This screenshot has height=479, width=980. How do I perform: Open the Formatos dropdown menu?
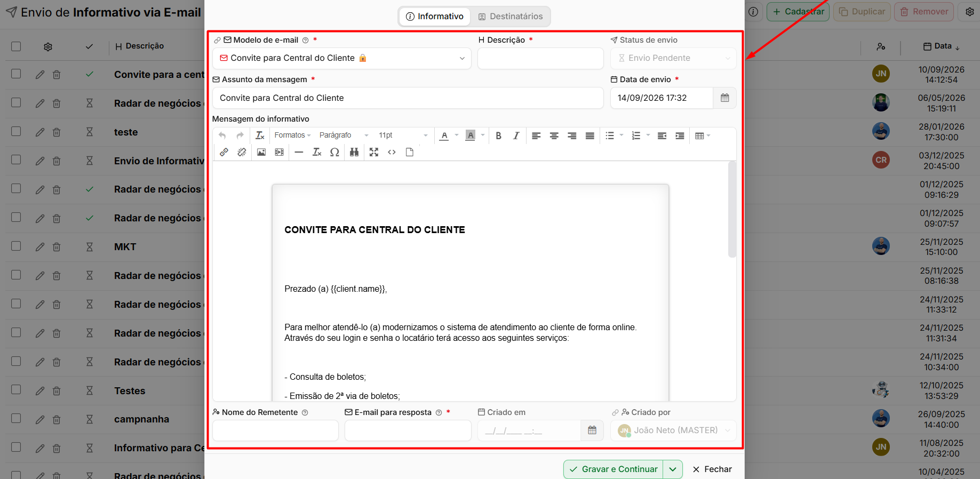pos(292,135)
